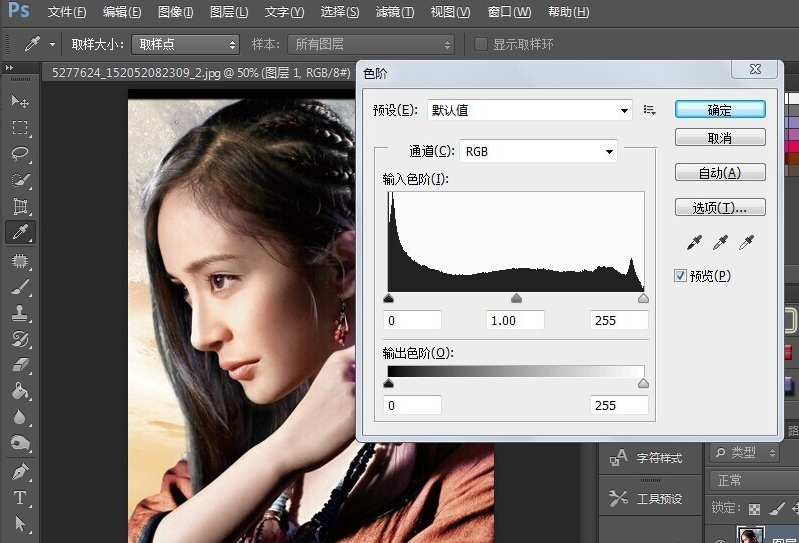Open the 样本 所有图层 dropdown
799x543 pixels.
370,44
